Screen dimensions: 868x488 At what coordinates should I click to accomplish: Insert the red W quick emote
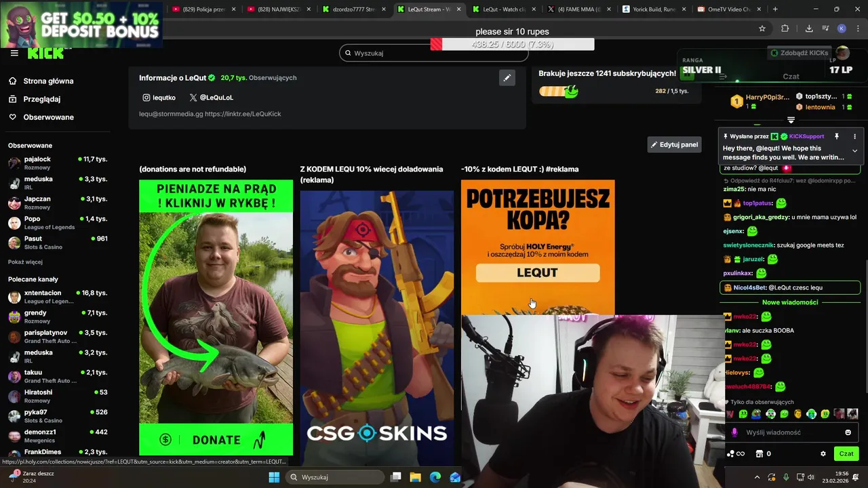[x=730, y=413]
